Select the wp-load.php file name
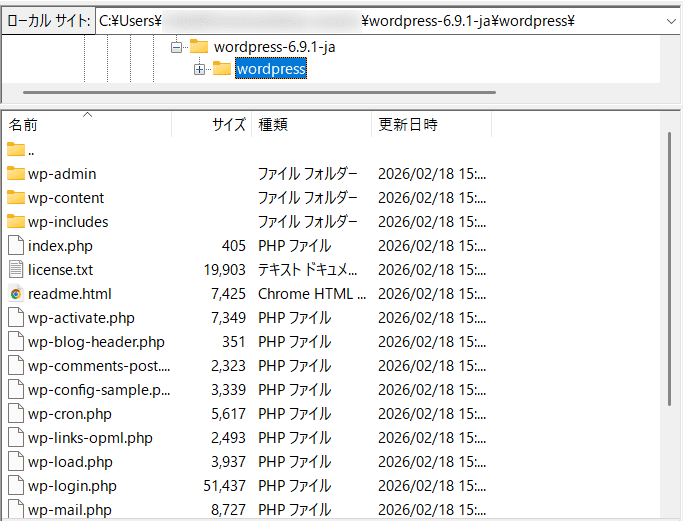 tap(70, 462)
